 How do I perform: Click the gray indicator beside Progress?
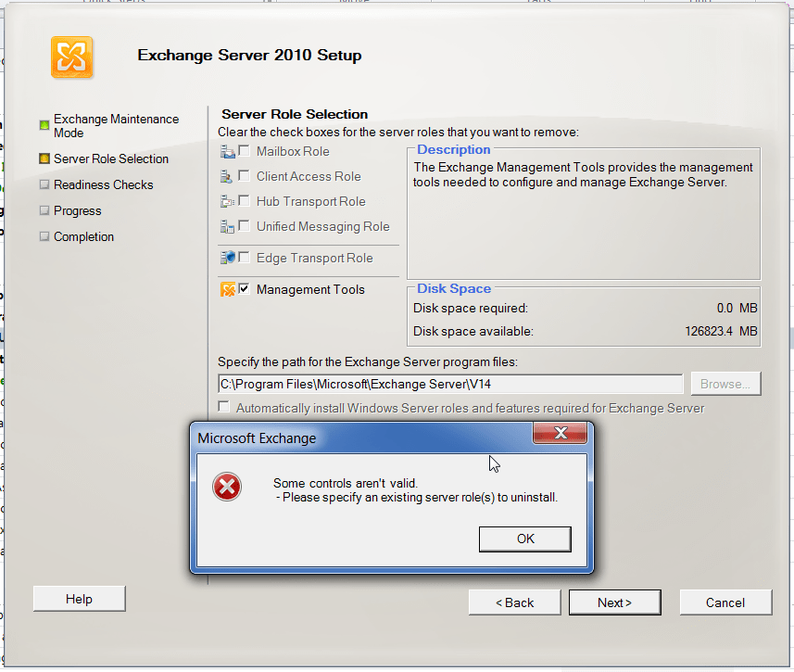coord(43,210)
